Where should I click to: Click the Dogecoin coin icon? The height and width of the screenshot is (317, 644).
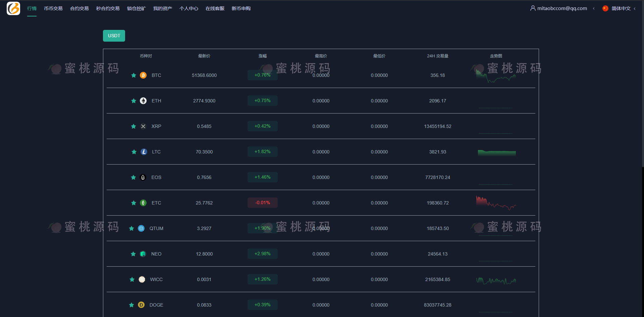141,305
